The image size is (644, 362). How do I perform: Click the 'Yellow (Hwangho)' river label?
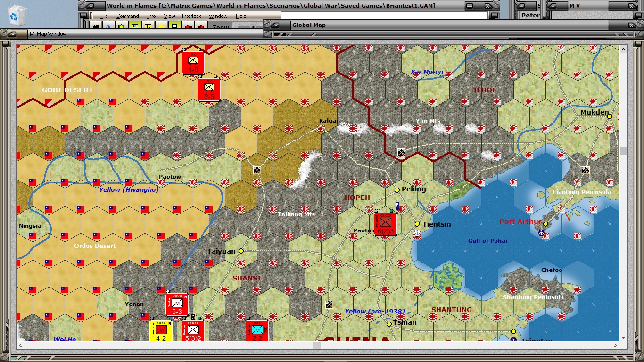pyautogui.click(x=129, y=189)
